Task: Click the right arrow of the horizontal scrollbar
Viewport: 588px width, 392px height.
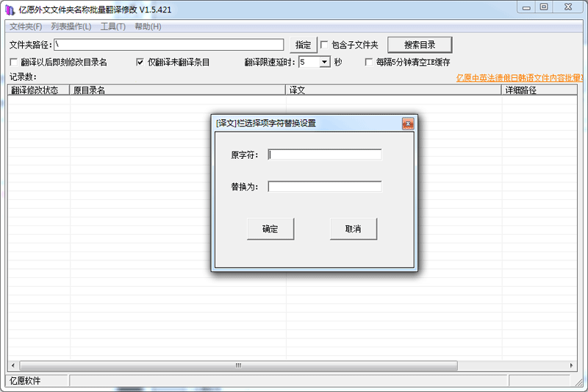Action: click(x=572, y=366)
